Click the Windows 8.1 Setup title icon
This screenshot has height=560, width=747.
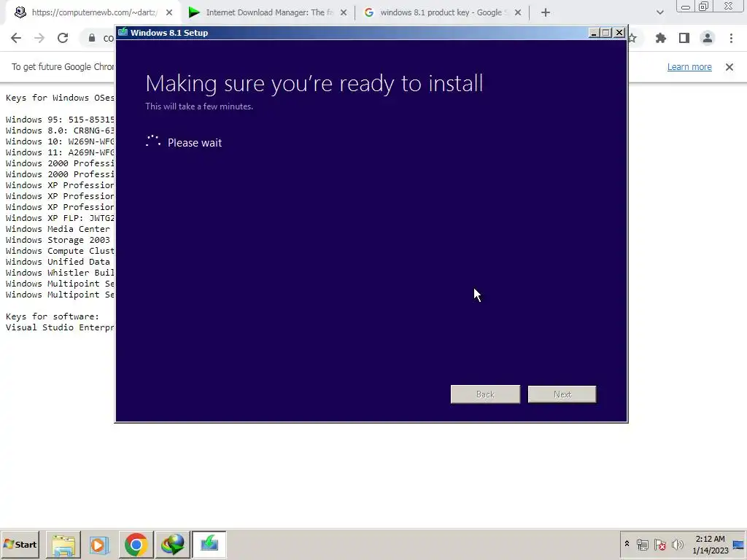pos(123,32)
